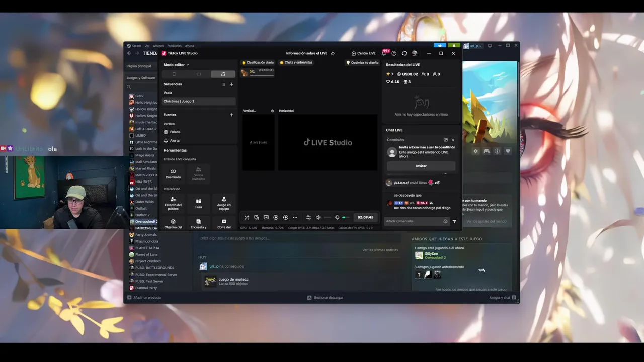
Task: Open the chat filter funnel icon
Action: coord(454,221)
